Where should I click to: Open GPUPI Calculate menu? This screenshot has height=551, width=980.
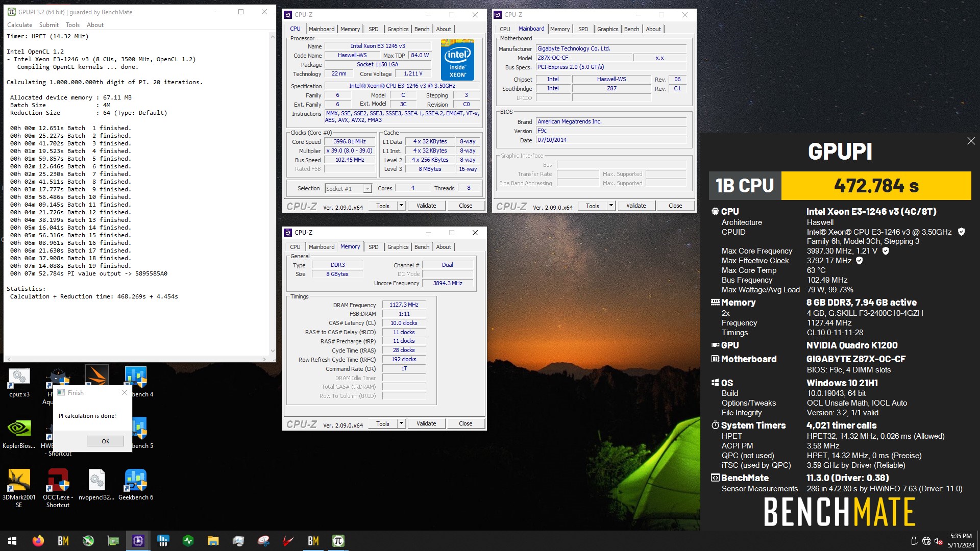click(19, 24)
